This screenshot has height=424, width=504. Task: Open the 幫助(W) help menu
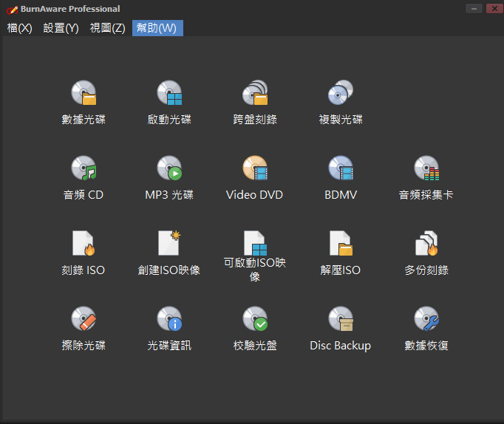[157, 28]
